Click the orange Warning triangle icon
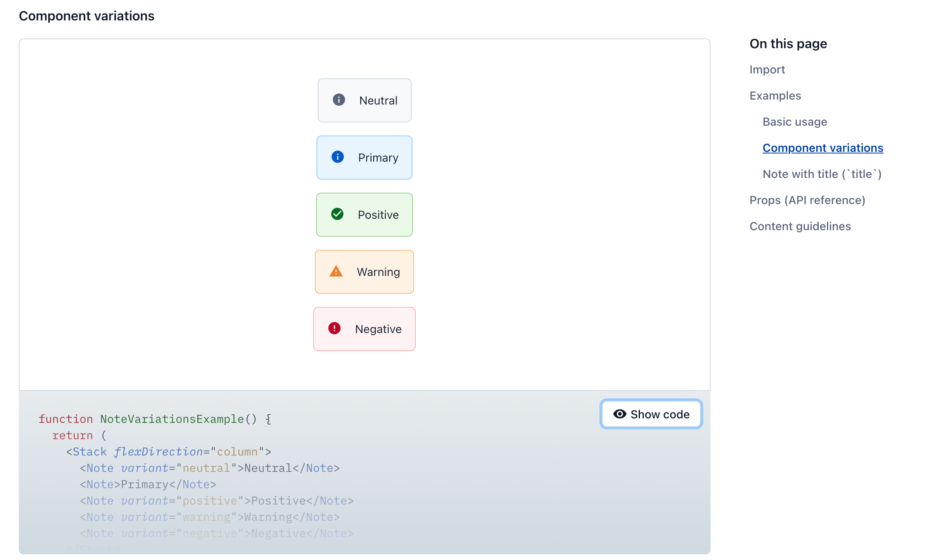927x560 pixels. [336, 271]
